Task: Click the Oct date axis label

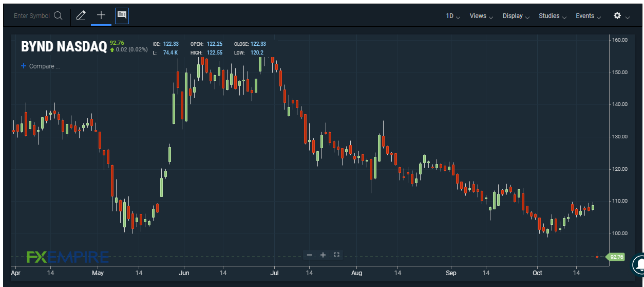Action: pos(538,273)
